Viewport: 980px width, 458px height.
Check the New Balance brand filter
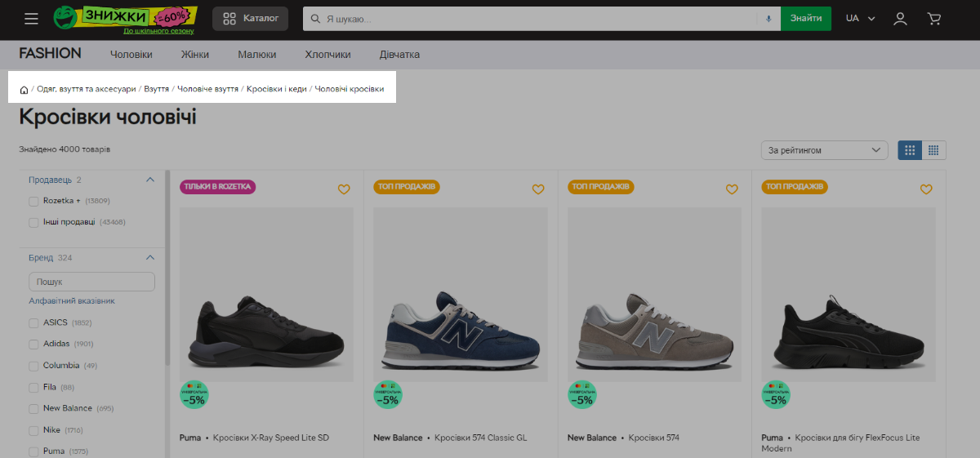(x=33, y=408)
